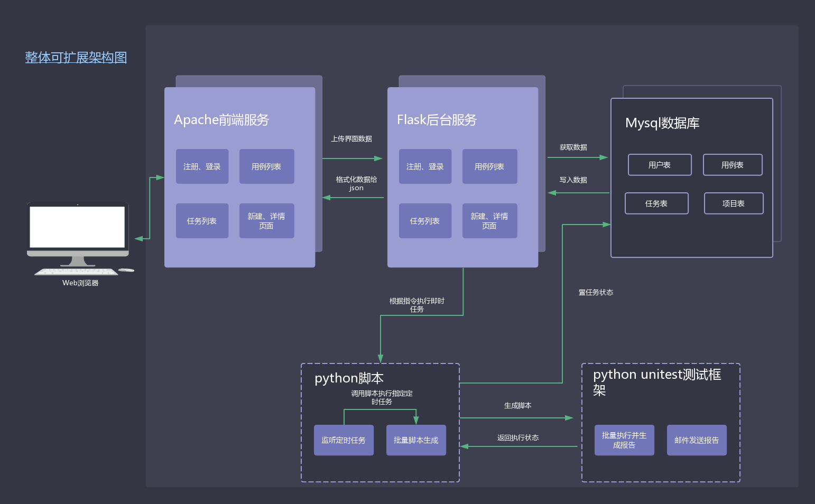Select 注册、登录 in Apache前端服务
This screenshot has height=504, width=815.
(x=202, y=166)
